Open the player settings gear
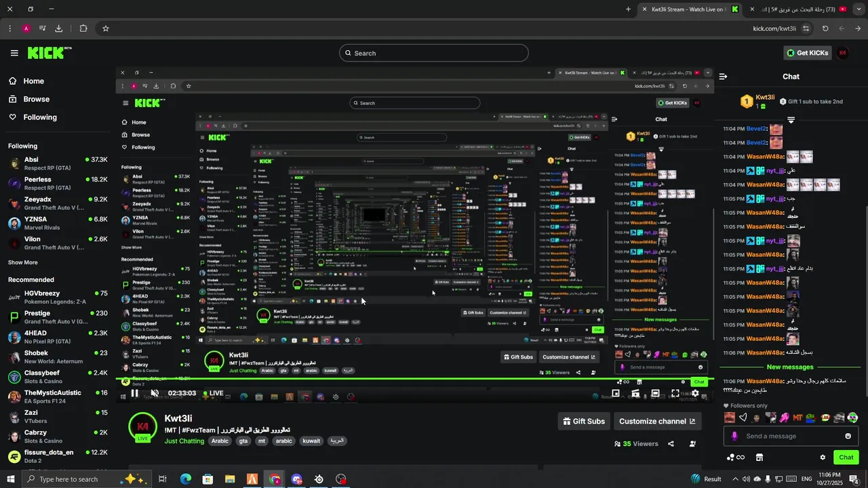Image resolution: width=868 pixels, height=488 pixels. click(x=695, y=393)
